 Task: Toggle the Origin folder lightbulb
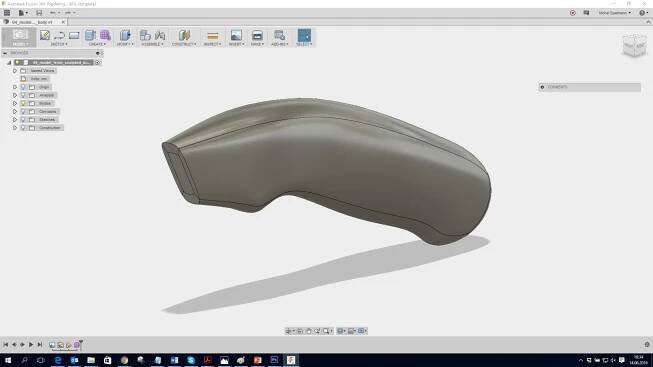(x=23, y=87)
